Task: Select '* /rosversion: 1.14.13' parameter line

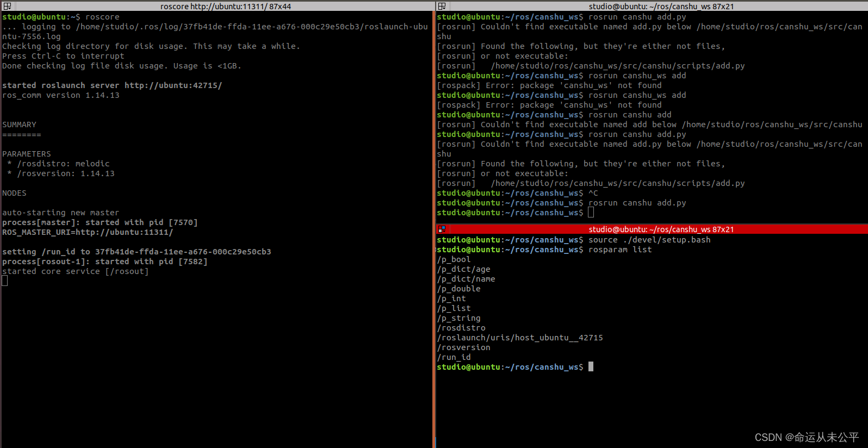Action: (x=61, y=173)
